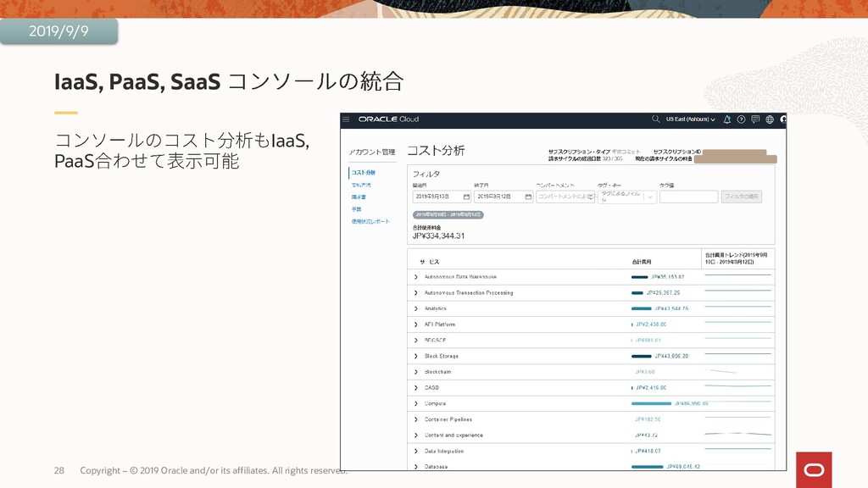Screen dimensions: 868x488
Task: Expand the Autonomous Transaction Processing row
Action: pos(415,292)
